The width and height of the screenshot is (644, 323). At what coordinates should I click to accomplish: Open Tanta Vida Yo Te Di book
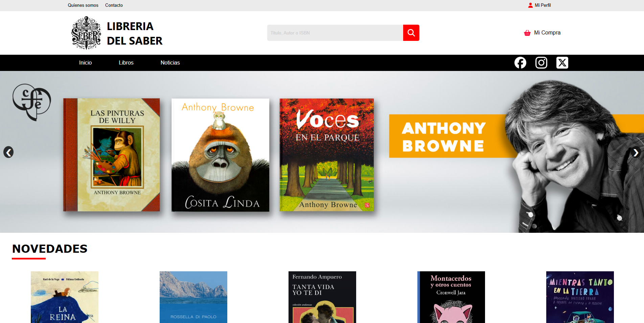pyautogui.click(x=322, y=297)
